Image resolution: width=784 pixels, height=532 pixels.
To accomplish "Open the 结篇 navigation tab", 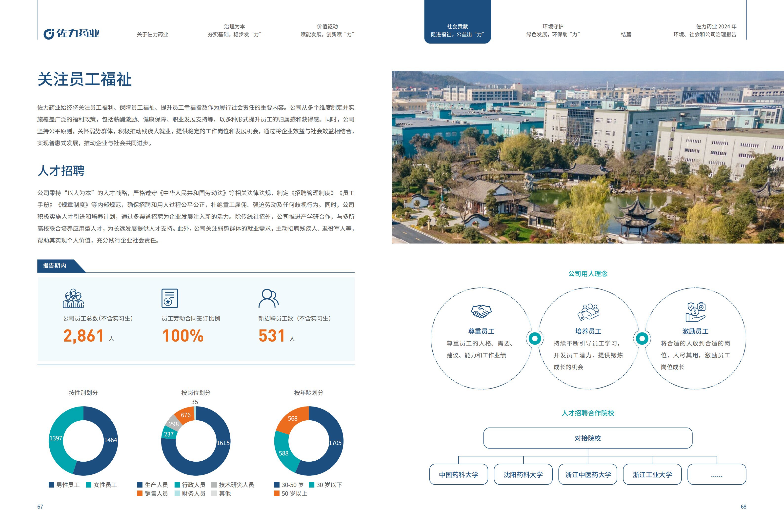I will point(626,34).
